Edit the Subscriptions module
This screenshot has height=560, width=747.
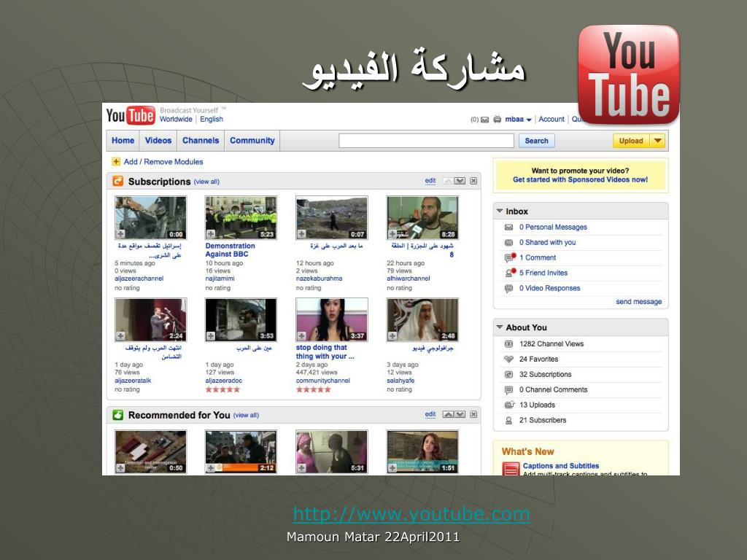pos(430,181)
